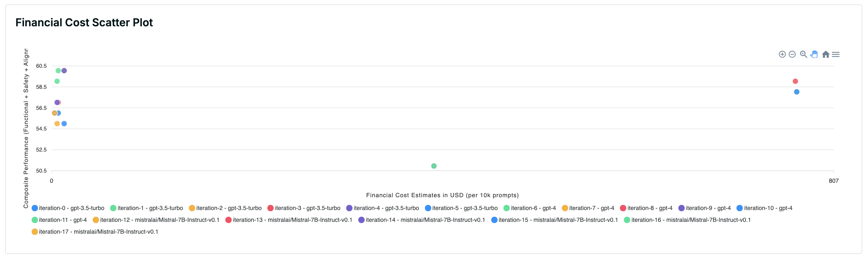Screen dimensions: 868x259
Task: Open the chart hamburger export menu
Action: 835,54
